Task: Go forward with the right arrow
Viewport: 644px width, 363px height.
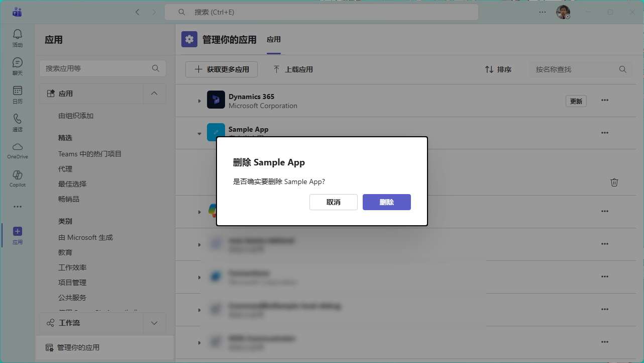Action: pos(154,12)
